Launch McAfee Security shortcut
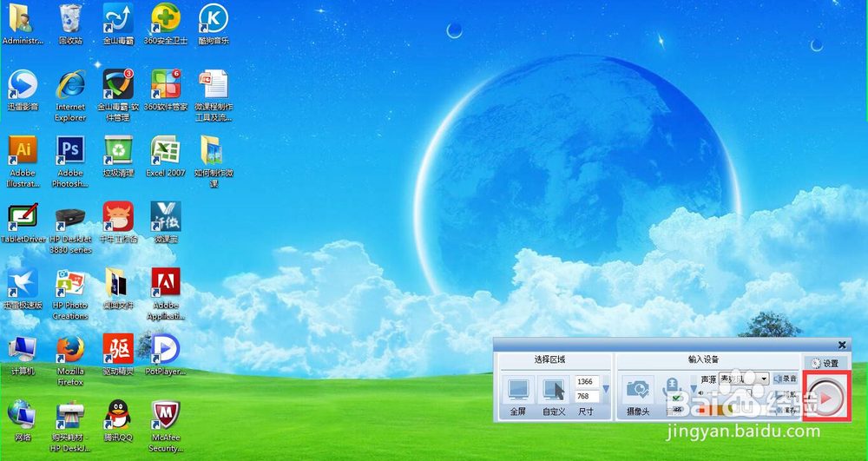The width and height of the screenshot is (868, 461). pyautogui.click(x=166, y=426)
